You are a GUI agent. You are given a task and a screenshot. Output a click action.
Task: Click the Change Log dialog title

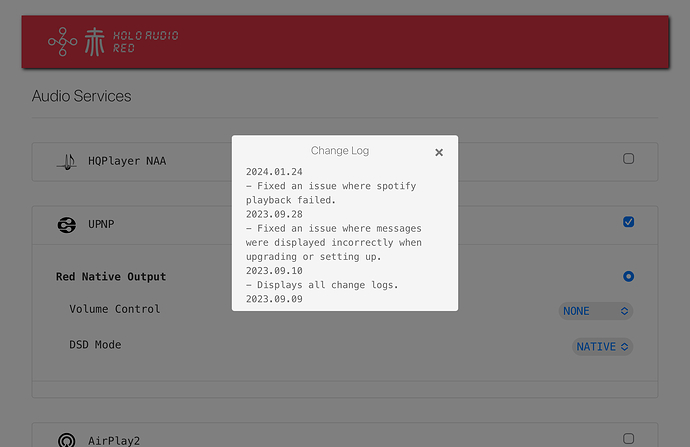pos(340,151)
